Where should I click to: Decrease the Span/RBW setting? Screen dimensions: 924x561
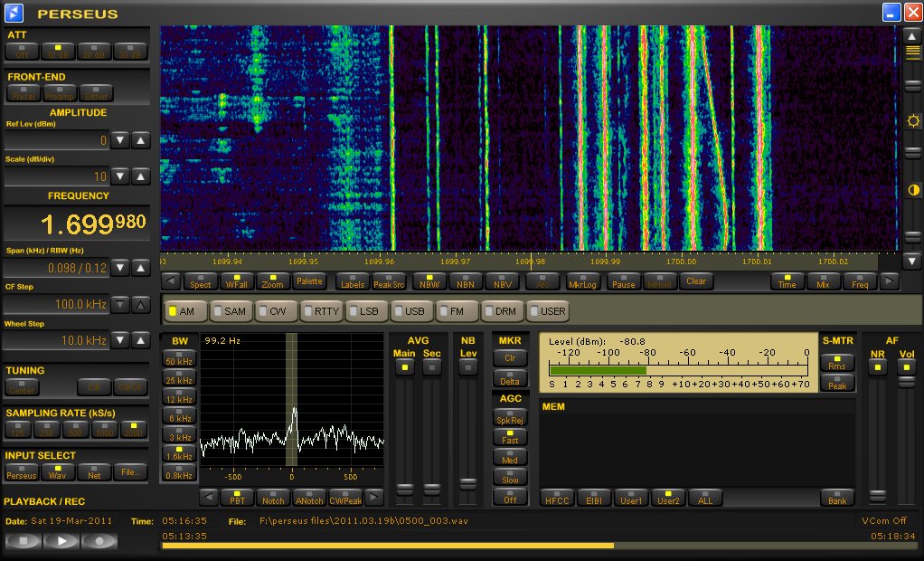120,268
